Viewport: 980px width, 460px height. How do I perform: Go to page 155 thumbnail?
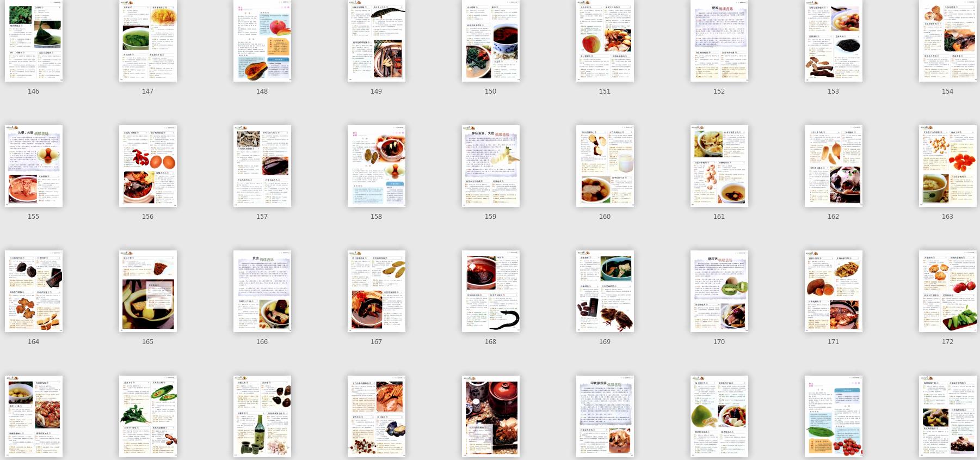coord(34,166)
